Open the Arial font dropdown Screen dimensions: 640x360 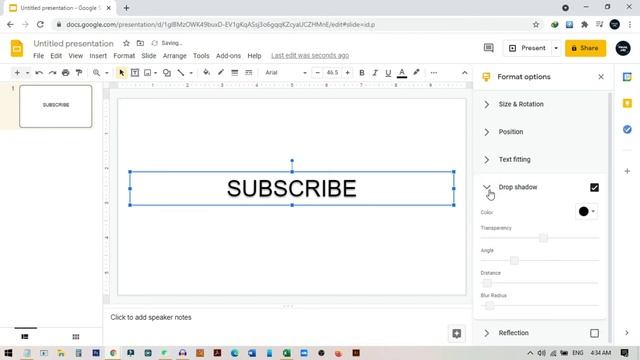click(x=286, y=73)
